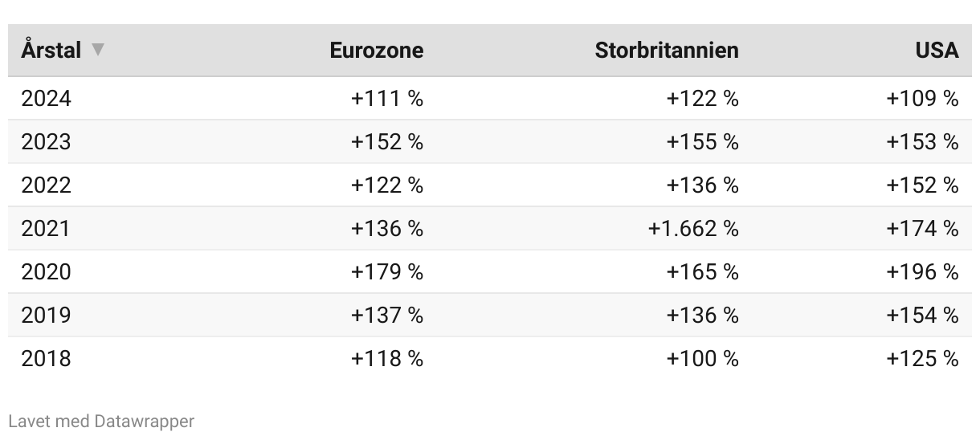Click the USA value +109 %

[922, 99]
